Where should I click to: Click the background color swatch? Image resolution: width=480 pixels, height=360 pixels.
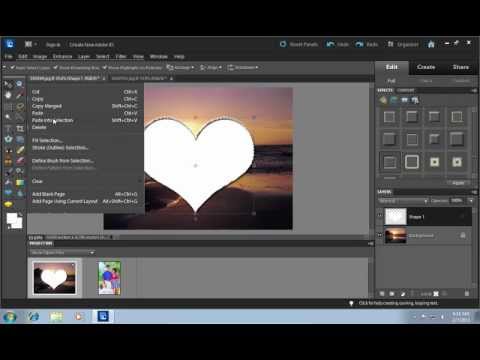(18, 224)
